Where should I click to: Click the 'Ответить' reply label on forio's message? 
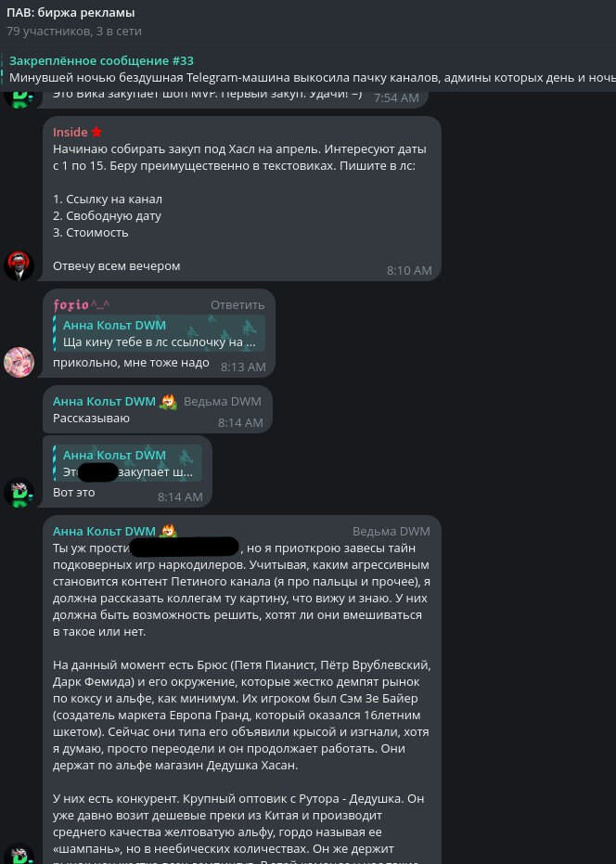(x=237, y=304)
